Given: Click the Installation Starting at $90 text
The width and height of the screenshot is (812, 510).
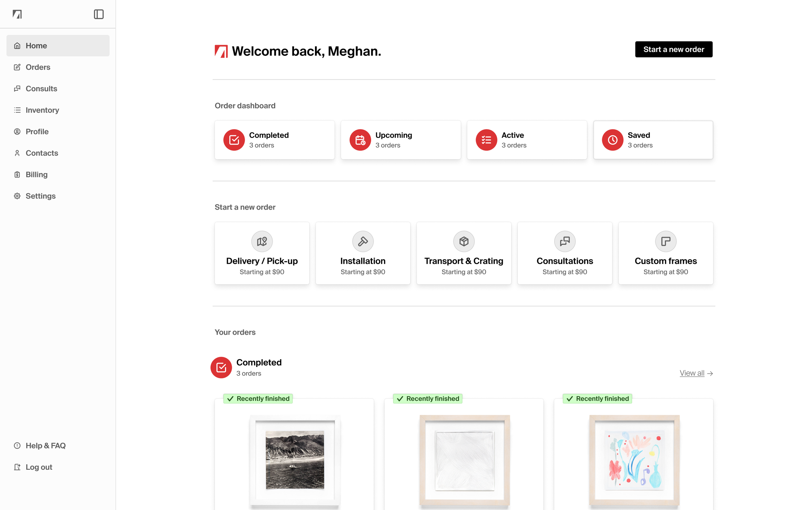Looking at the screenshot, I should (x=363, y=272).
